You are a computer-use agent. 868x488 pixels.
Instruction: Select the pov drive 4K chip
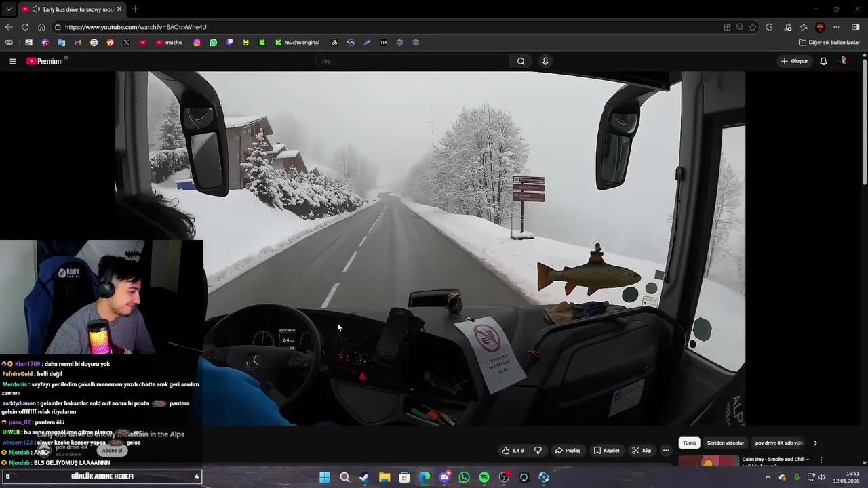point(779,443)
